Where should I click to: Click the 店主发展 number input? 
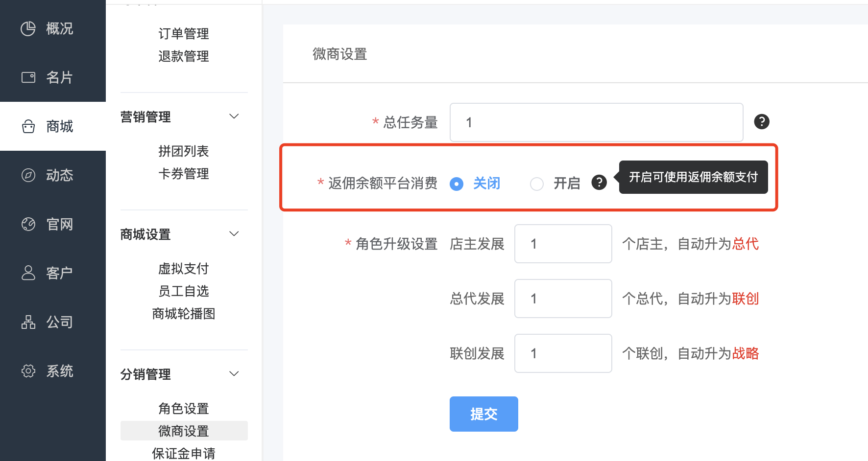click(x=563, y=244)
